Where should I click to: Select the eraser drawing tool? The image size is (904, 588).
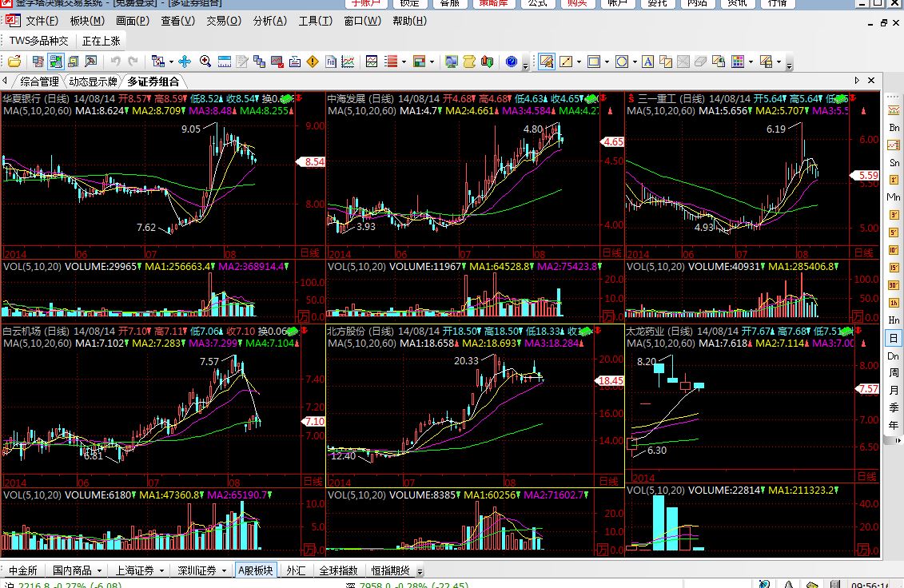700,61
